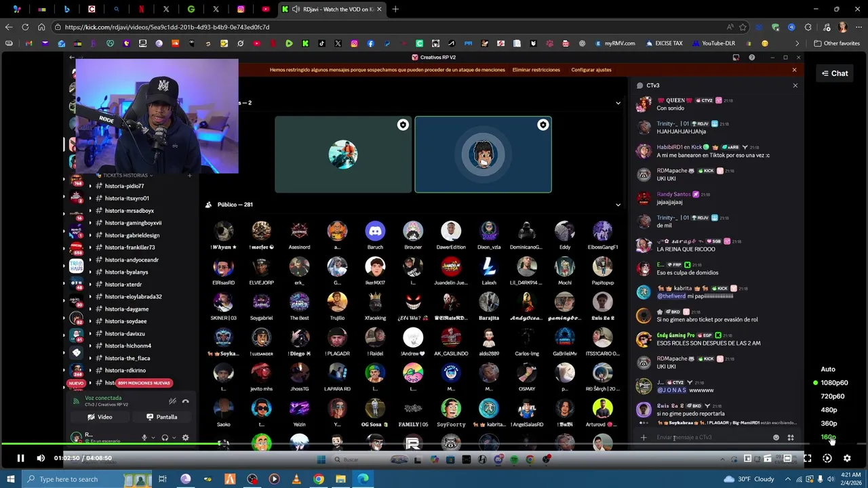The height and width of the screenshot is (488, 868).
Task: Open headphone output options dropdown
Action: (x=174, y=438)
